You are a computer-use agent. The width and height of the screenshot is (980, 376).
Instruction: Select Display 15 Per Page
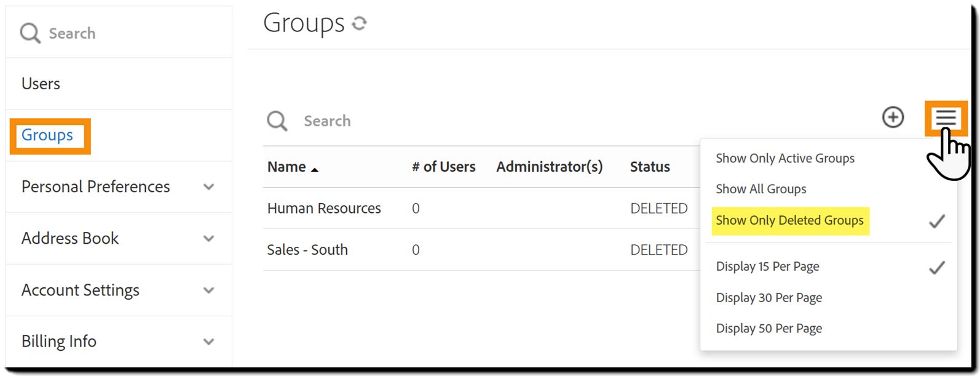click(767, 266)
